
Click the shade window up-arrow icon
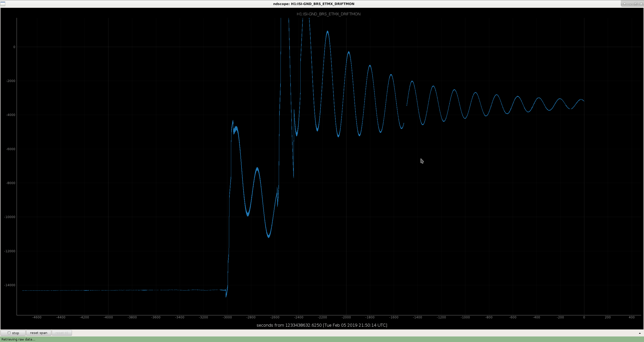[624, 4]
